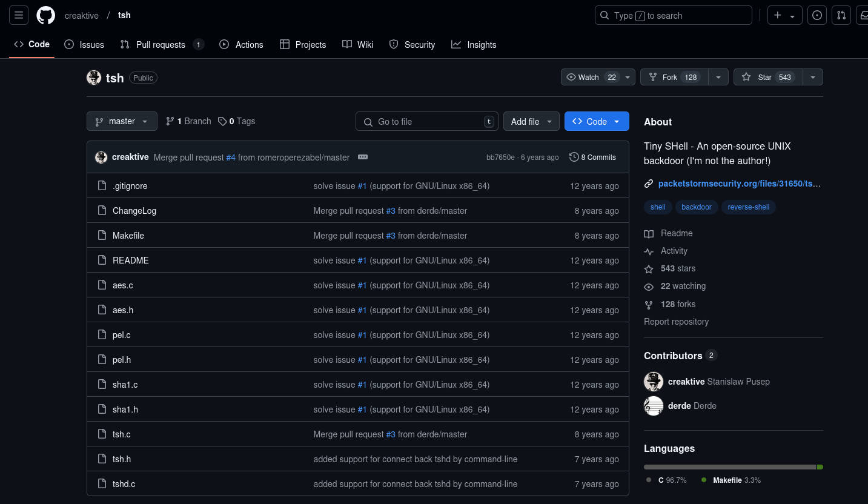Open the Issues tab
The height and width of the screenshot is (504, 868).
(x=84, y=45)
